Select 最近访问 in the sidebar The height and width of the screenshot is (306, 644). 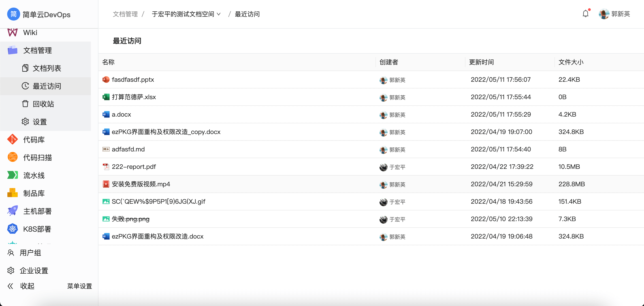(47, 86)
